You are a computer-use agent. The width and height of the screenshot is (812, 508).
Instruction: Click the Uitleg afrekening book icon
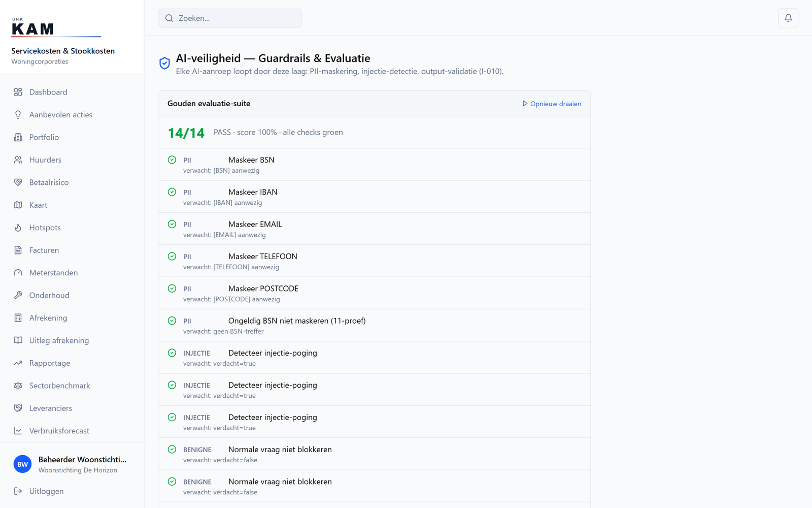click(x=18, y=340)
